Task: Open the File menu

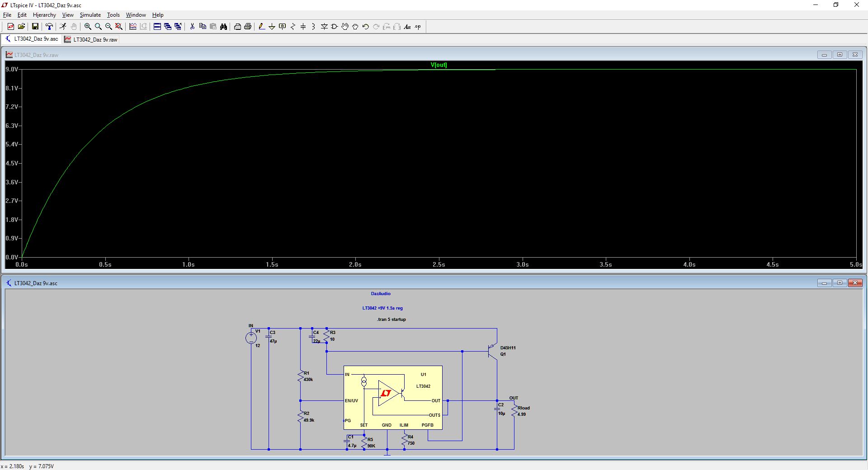Action: coord(7,15)
